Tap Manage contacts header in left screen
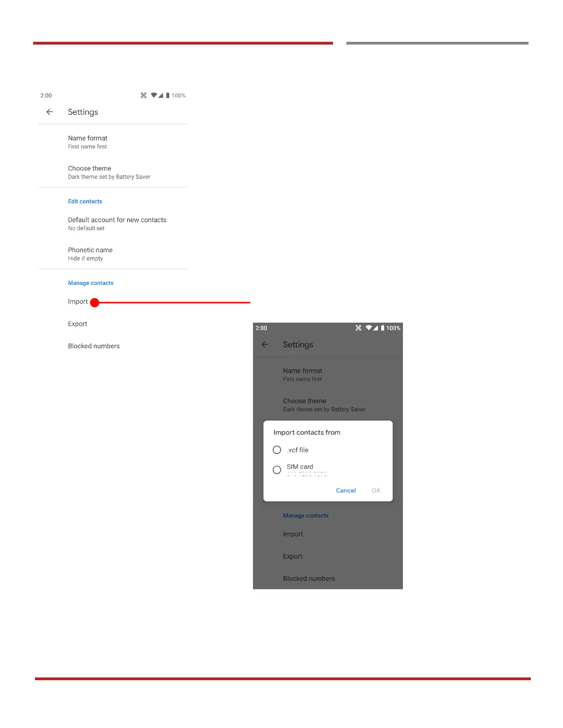Image resolution: width=563 pixels, height=728 pixels. tap(91, 283)
